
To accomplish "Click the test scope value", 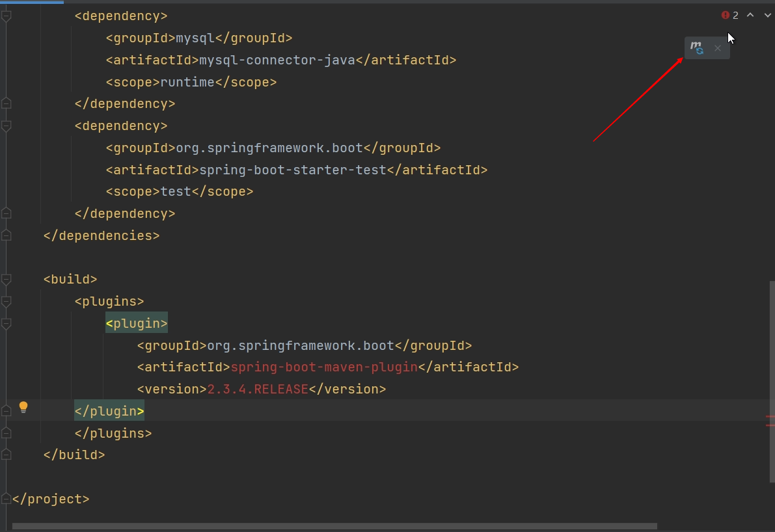I will (x=176, y=192).
